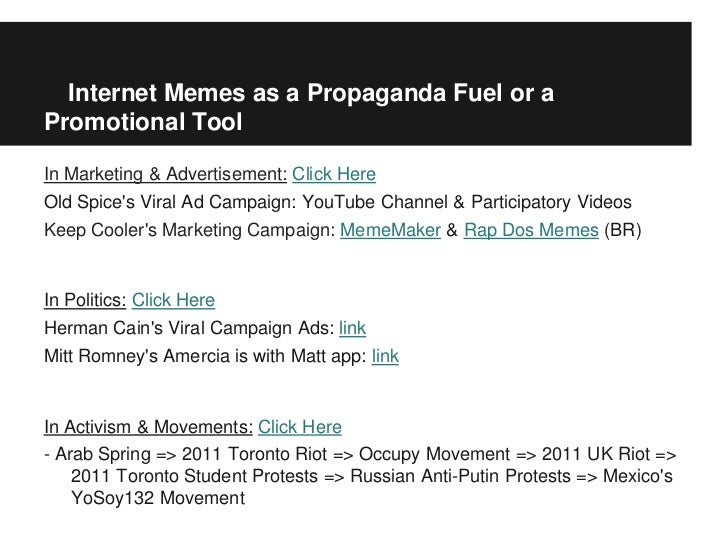The image size is (728, 546).
Task: Open the 'Click Here' link beside In Politics
Action: (x=173, y=302)
